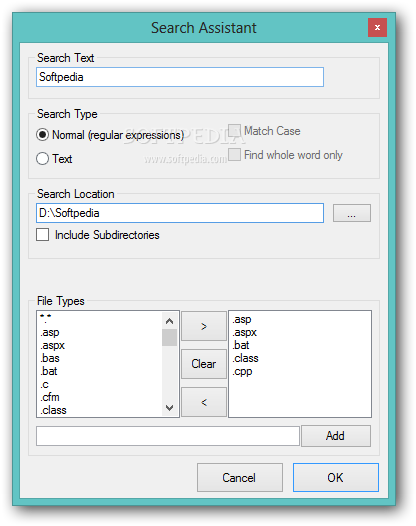The height and width of the screenshot is (526, 416).
Task: Click the Add file type button
Action: tap(336, 436)
